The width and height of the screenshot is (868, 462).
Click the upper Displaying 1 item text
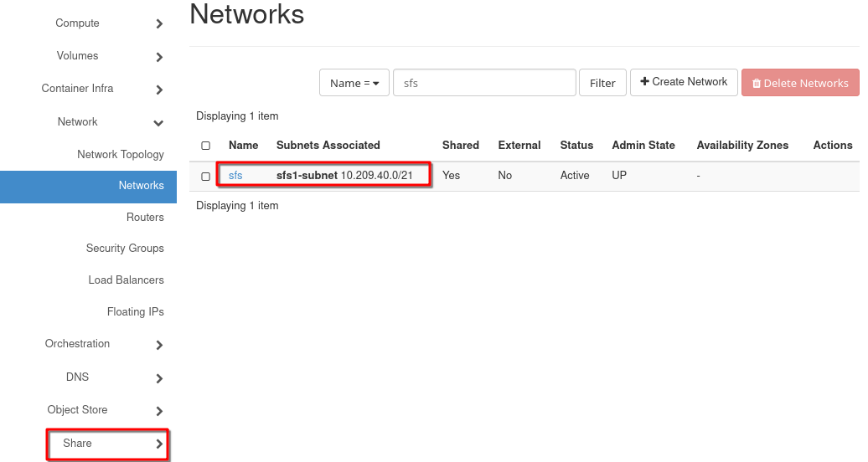(x=237, y=116)
